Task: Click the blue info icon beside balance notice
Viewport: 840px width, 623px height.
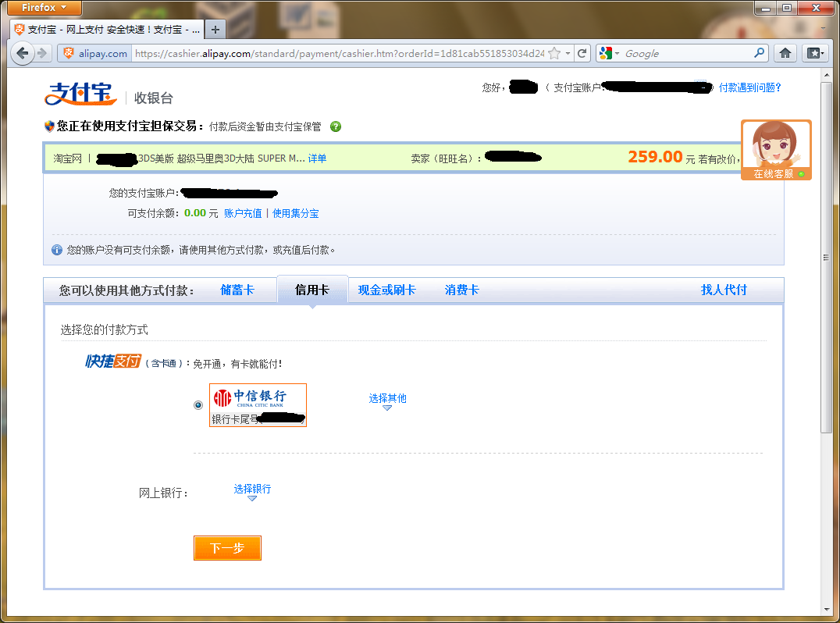Action: coord(57,250)
